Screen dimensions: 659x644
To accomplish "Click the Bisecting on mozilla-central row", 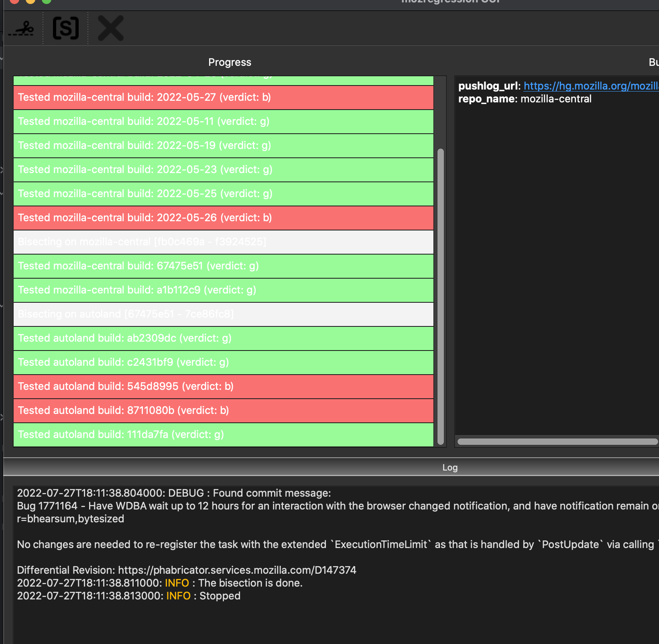I will [x=223, y=242].
